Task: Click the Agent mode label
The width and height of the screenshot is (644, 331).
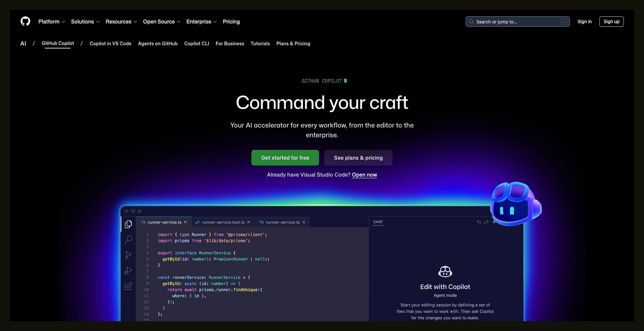Action: coord(445,296)
